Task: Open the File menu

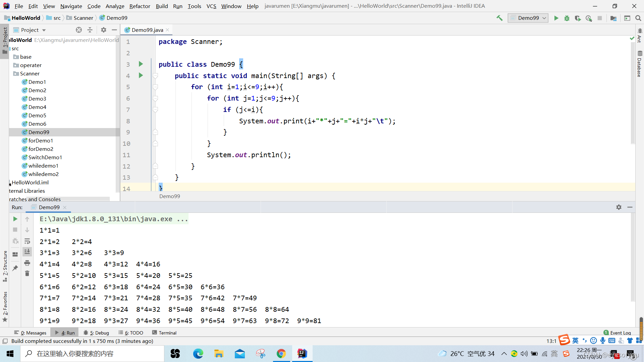Action: [19, 6]
